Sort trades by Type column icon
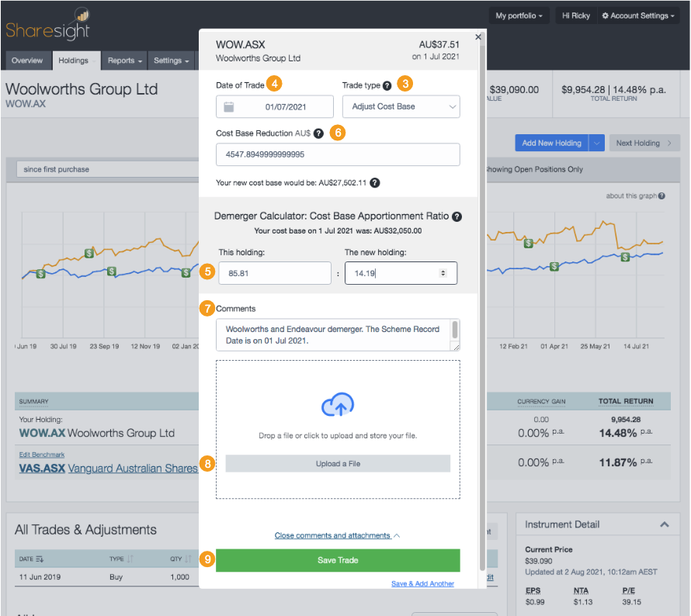This screenshot has width=691, height=616. pos(130,559)
